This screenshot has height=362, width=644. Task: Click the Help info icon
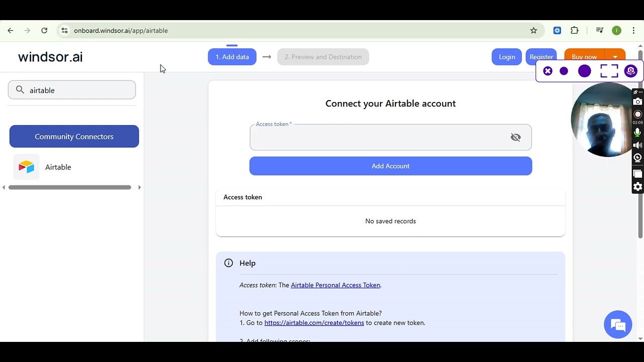pyautogui.click(x=228, y=263)
